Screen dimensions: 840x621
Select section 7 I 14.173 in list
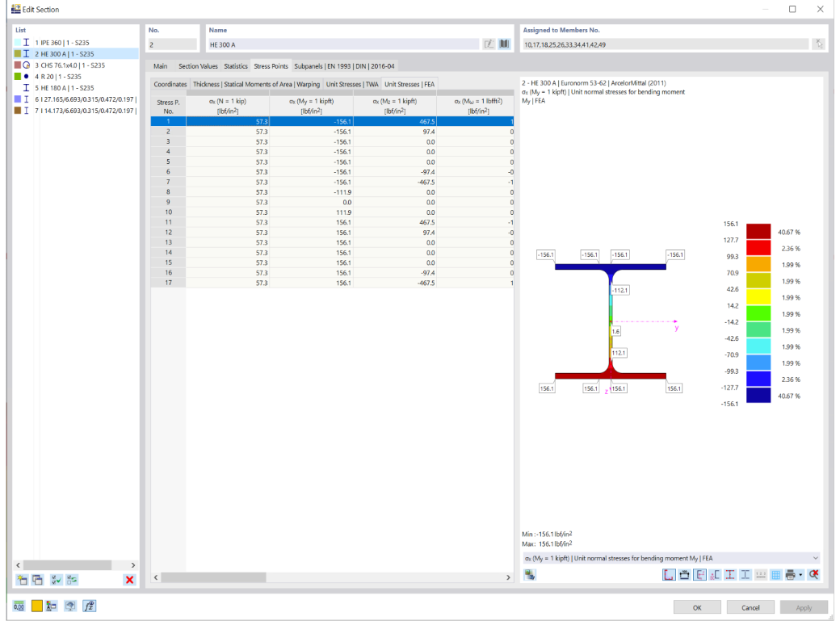pyautogui.click(x=76, y=111)
